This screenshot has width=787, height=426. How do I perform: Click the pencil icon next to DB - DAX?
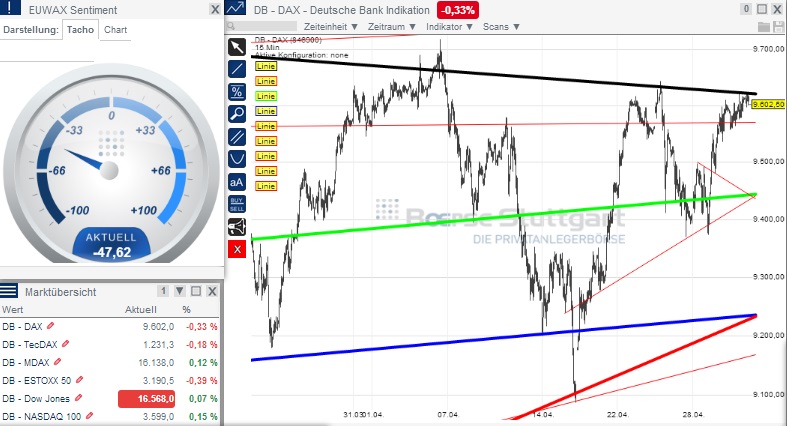(x=50, y=326)
